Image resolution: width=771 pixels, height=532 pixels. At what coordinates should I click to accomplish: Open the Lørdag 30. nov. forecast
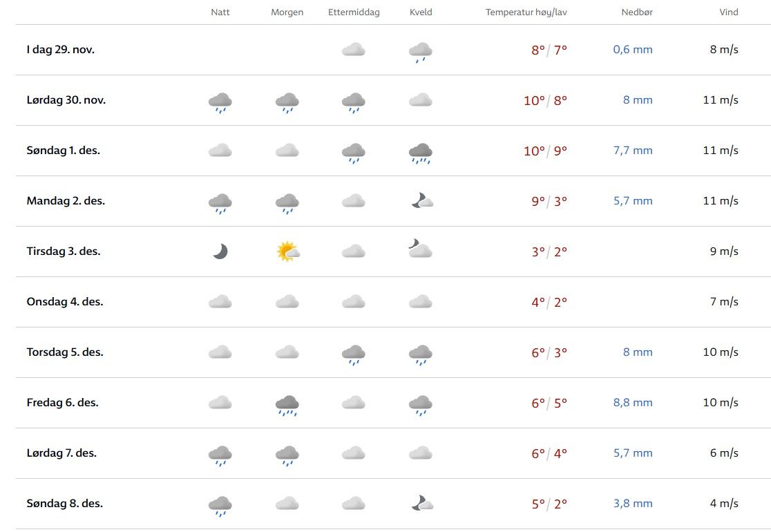[x=66, y=100]
